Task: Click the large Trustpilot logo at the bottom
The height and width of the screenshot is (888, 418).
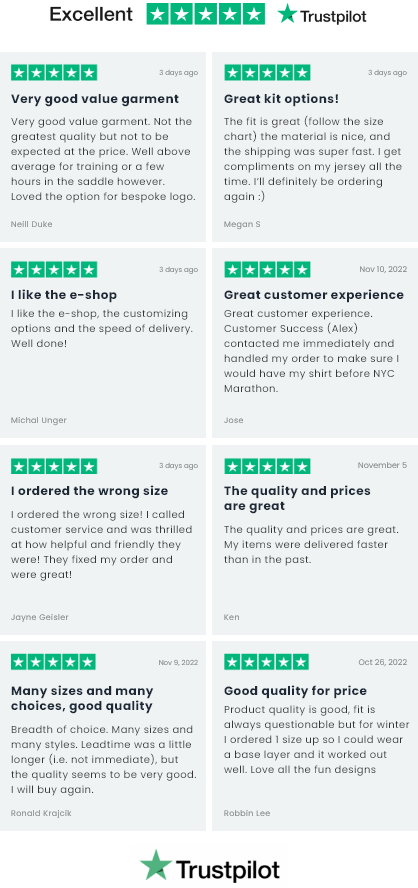Action: [210, 867]
